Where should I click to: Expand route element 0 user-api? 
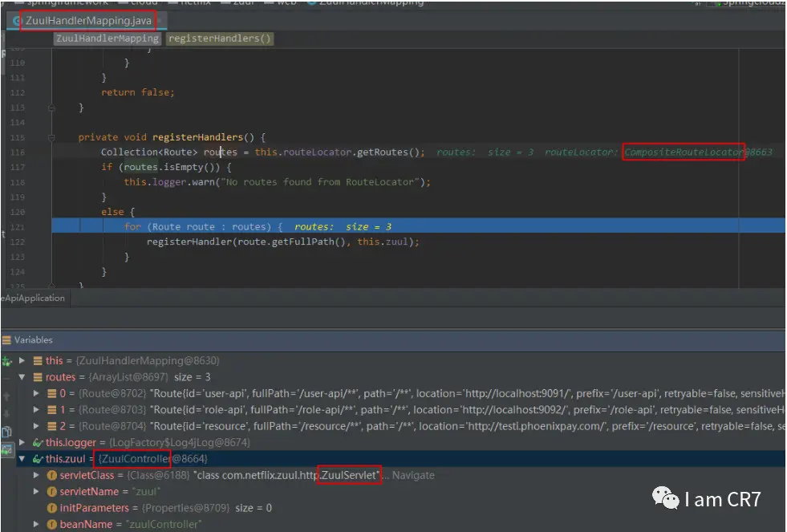click(x=36, y=393)
